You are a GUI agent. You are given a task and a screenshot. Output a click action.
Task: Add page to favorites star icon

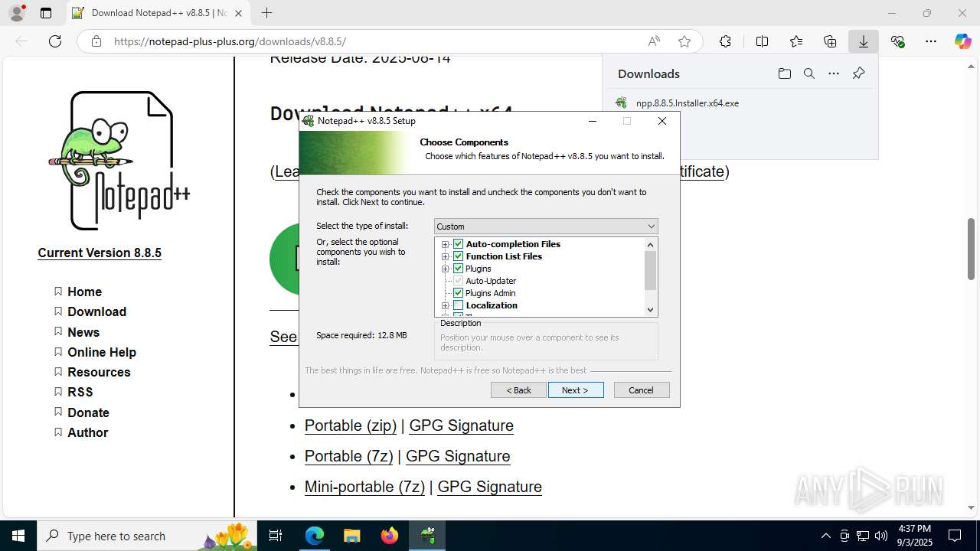[684, 41]
